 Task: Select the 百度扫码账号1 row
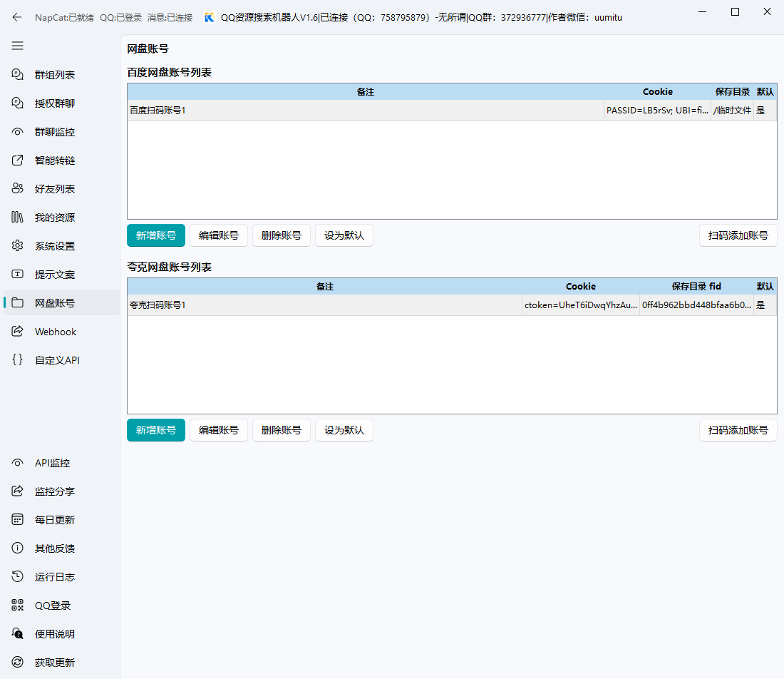click(x=452, y=110)
